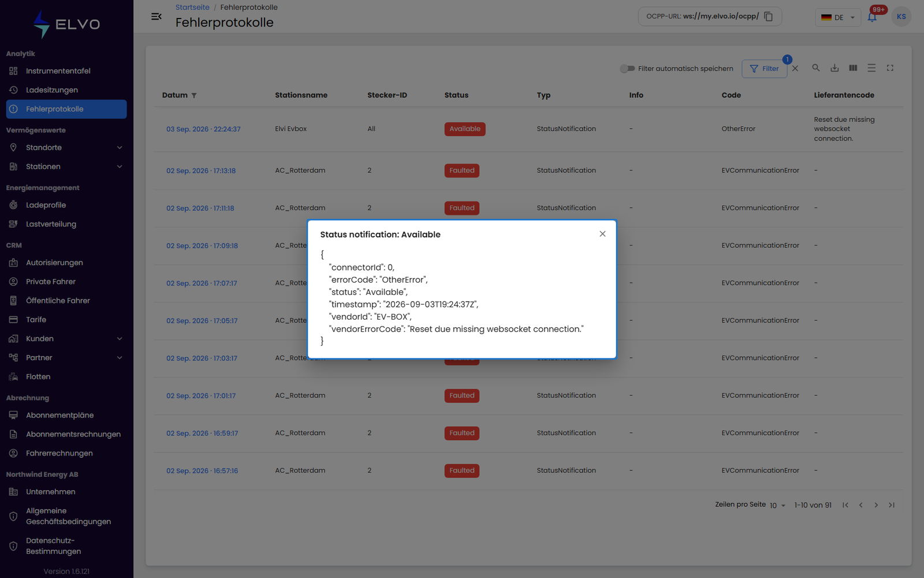Click the ELVO logo
The image size is (924, 578).
[x=66, y=24]
